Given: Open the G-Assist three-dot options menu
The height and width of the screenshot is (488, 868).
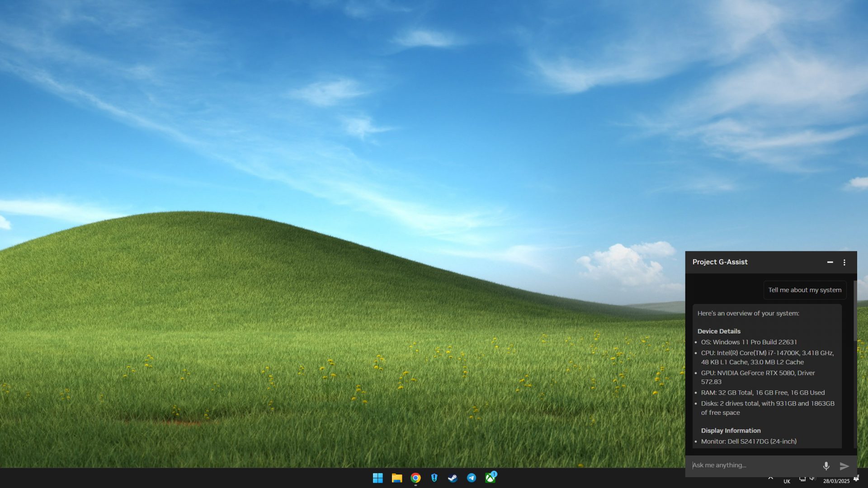Looking at the screenshot, I should (844, 262).
